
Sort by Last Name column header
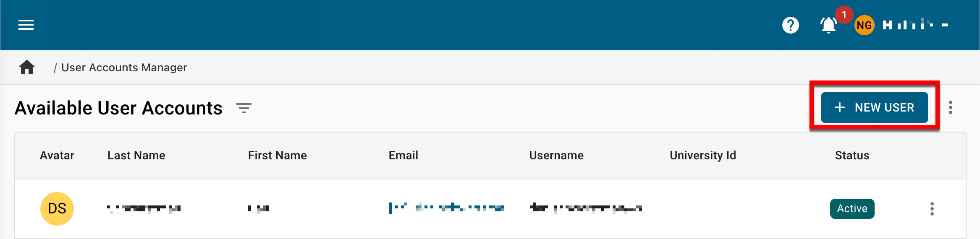[136, 156]
